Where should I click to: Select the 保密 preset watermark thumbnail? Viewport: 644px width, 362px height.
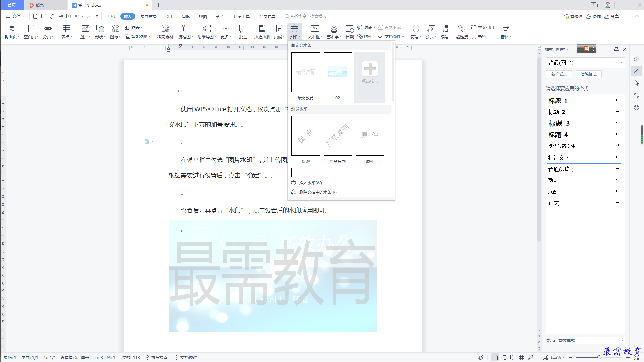pos(306,136)
